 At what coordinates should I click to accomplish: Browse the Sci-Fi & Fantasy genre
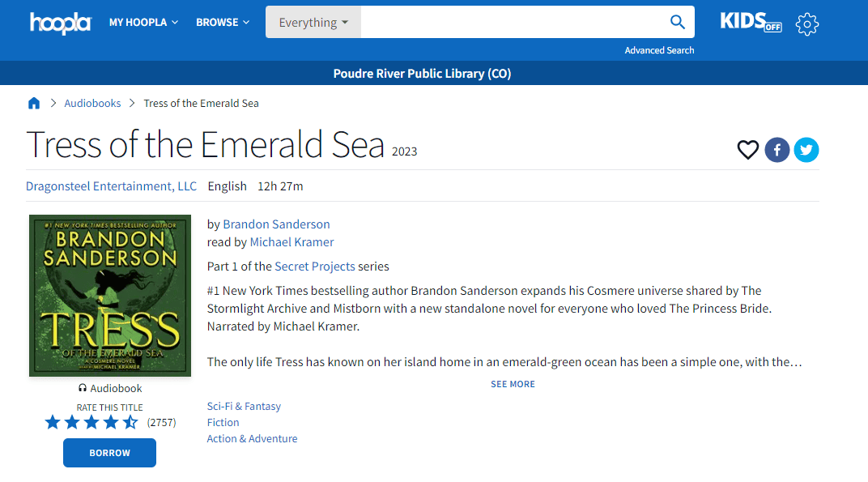(x=244, y=407)
